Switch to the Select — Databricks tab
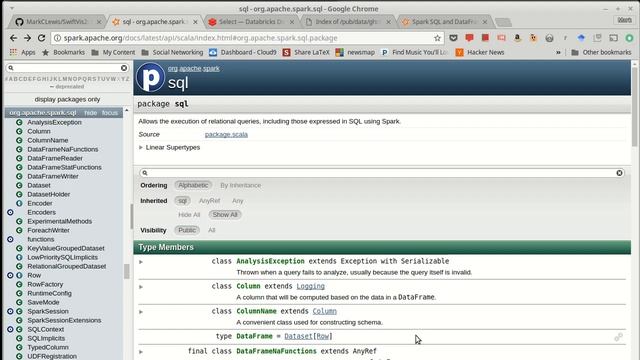 coord(251,22)
